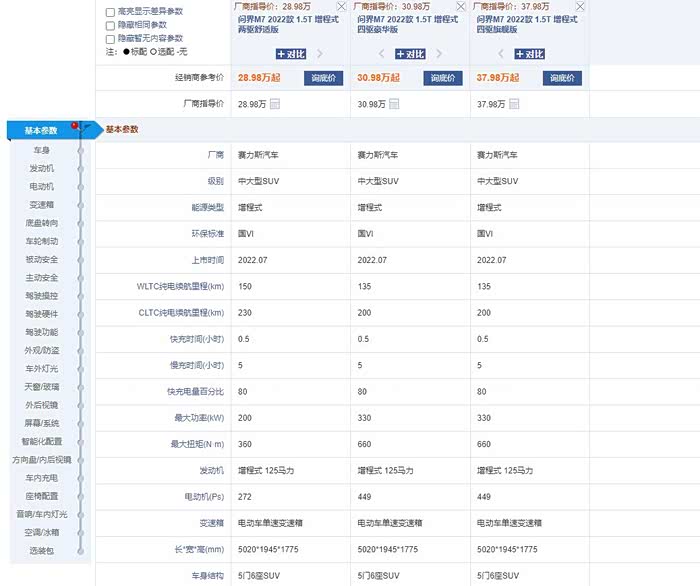
Task: Go to 底盘转向 section in sidebar
Action: [x=42, y=223]
